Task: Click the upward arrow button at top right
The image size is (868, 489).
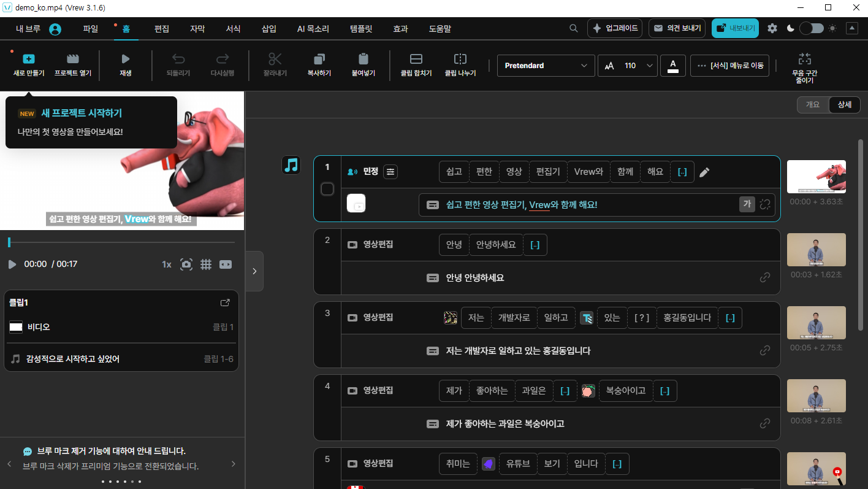Action: (x=852, y=28)
